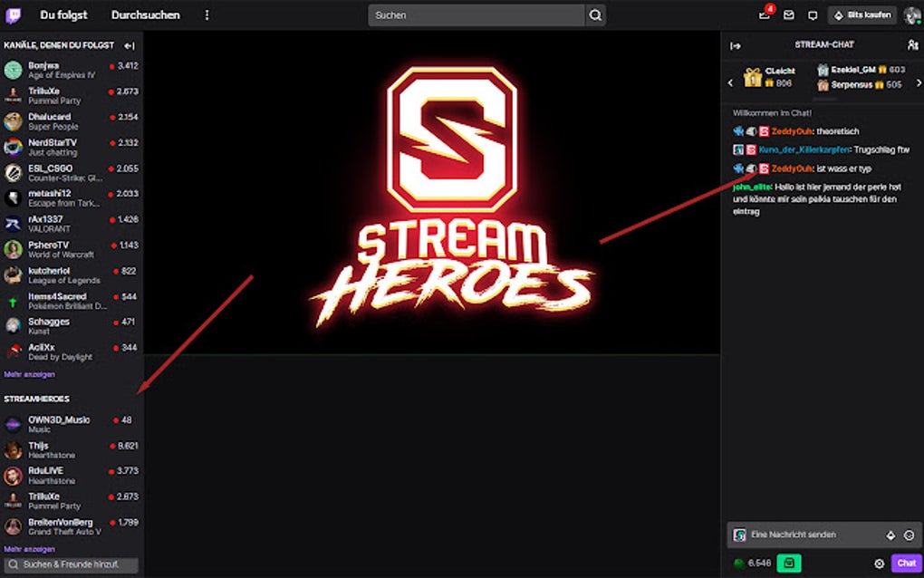Open notifications via the bell icon
The width and height of the screenshot is (924, 578).
pos(765,14)
